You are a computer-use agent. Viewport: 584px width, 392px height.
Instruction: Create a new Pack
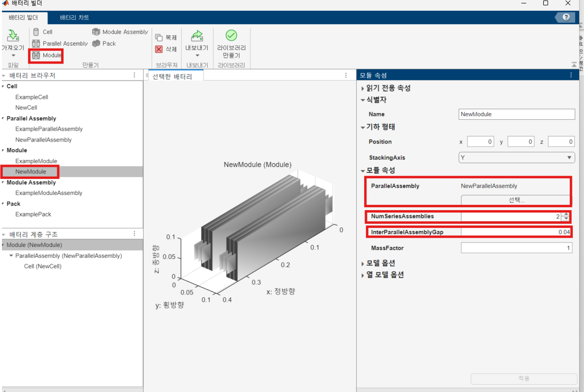[104, 44]
